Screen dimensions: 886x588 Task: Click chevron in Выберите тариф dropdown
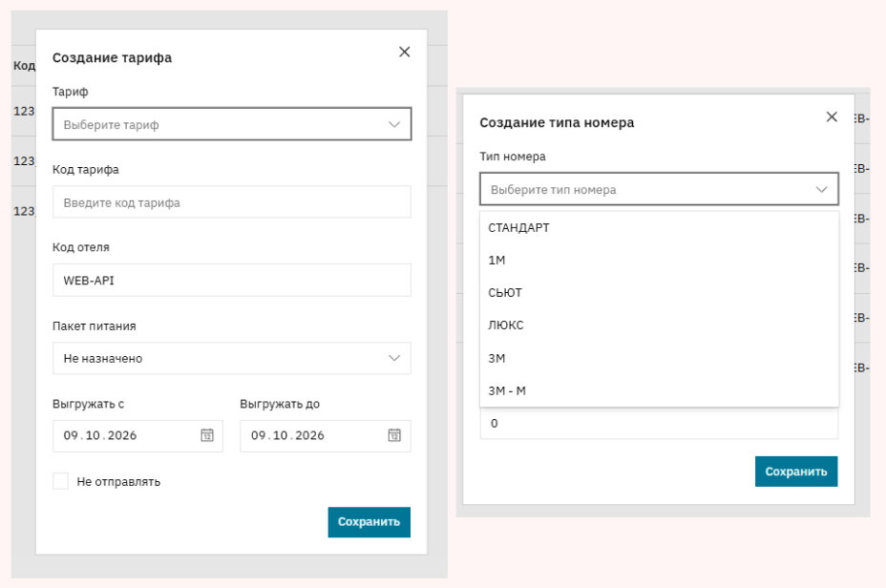(x=394, y=124)
